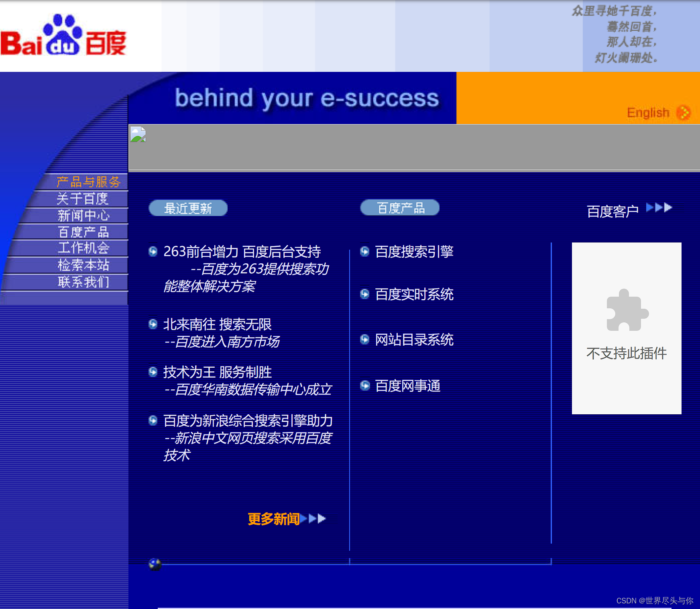Open news 263前台增力 百度后台支持
Screen dimensions: 700x609
click(x=242, y=252)
